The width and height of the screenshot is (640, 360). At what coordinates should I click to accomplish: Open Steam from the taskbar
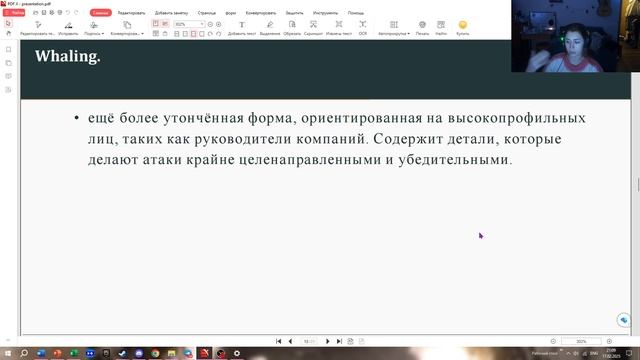click(122, 353)
